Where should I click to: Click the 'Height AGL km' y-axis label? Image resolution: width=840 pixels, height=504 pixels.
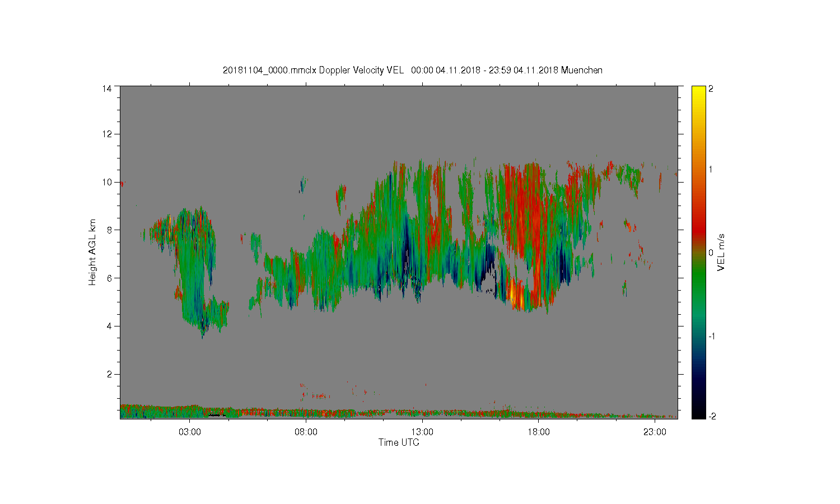tap(92, 252)
